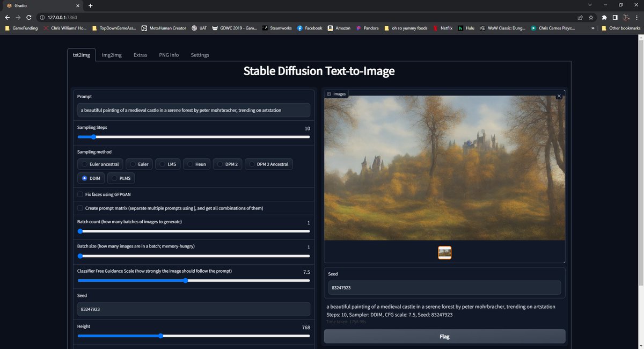Open the Steamworks bookmark
The width and height of the screenshot is (644, 349).
point(276,28)
